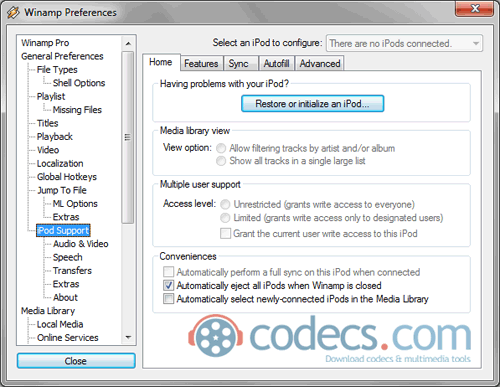The width and height of the screenshot is (500, 387).
Task: Open Localization preferences
Action: (x=60, y=163)
